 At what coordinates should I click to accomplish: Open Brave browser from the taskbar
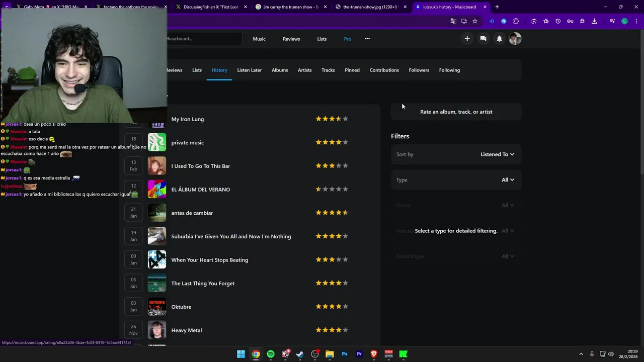[374, 354]
